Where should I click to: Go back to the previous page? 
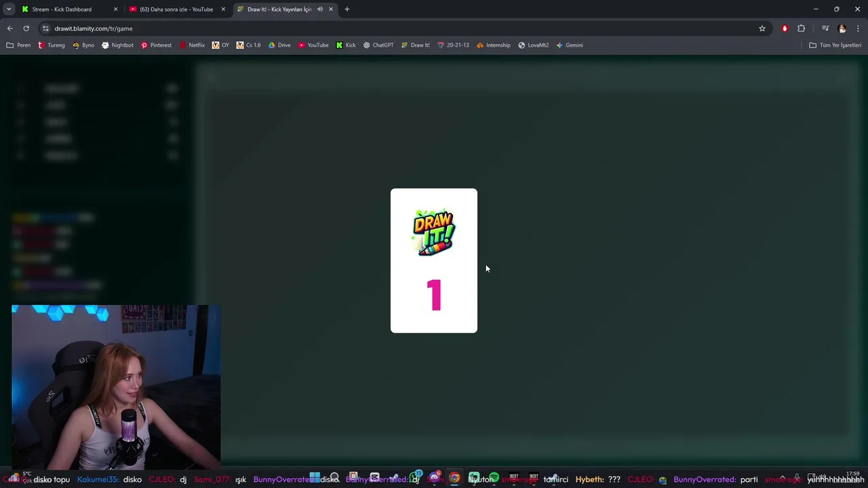[9, 28]
